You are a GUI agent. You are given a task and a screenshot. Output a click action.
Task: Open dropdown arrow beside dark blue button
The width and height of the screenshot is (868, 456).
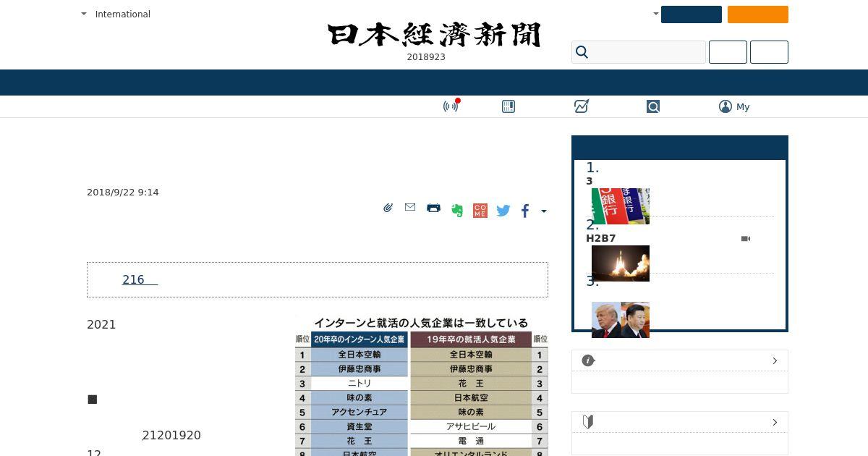point(656,14)
